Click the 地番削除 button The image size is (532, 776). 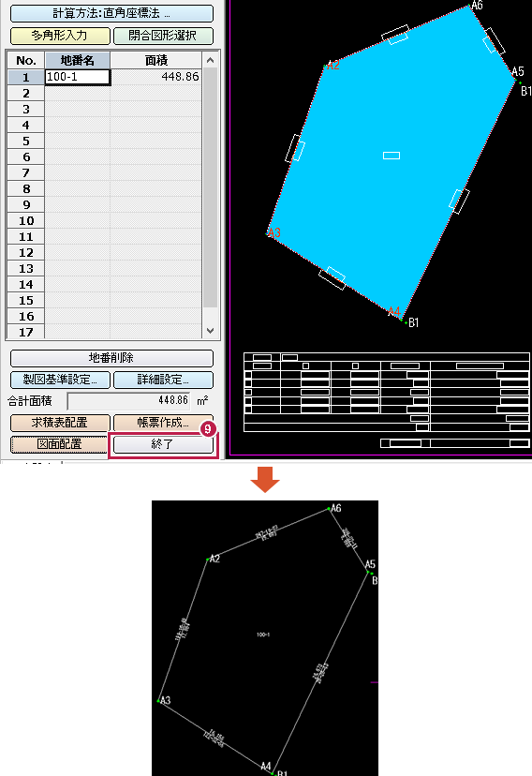click(111, 358)
